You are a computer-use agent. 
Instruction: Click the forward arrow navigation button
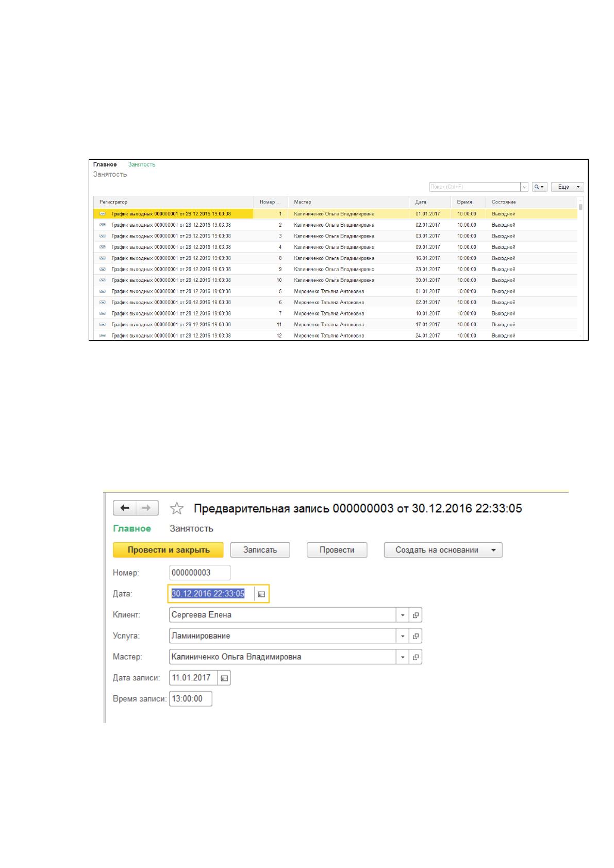(147, 508)
